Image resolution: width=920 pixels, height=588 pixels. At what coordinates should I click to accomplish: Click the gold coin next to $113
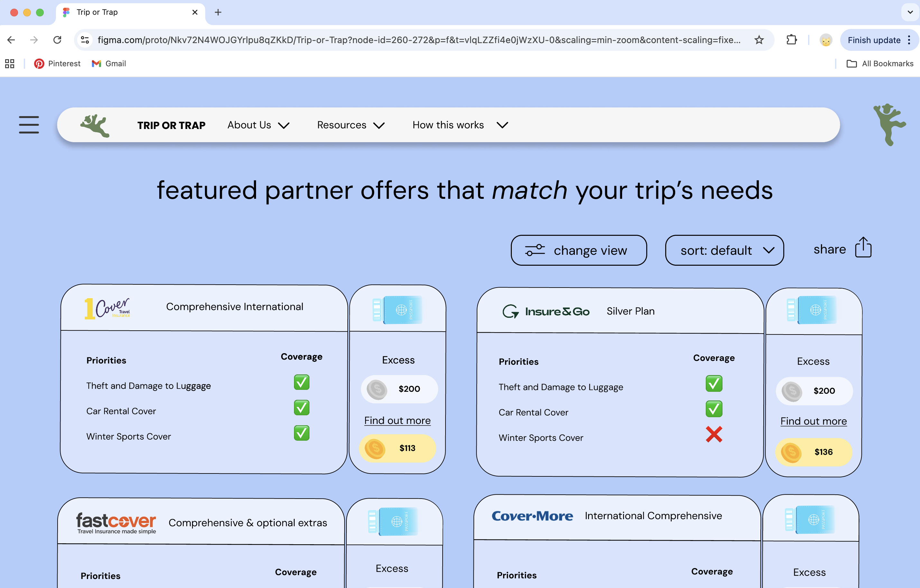375,448
